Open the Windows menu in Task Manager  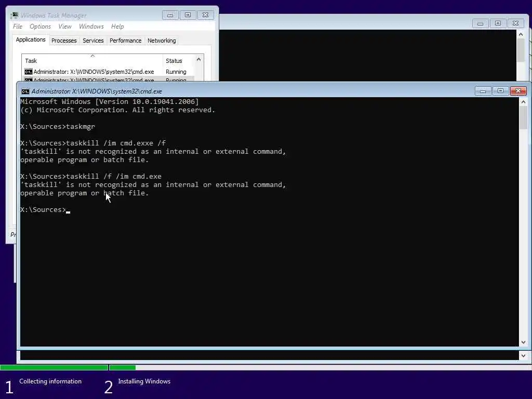pyautogui.click(x=91, y=26)
